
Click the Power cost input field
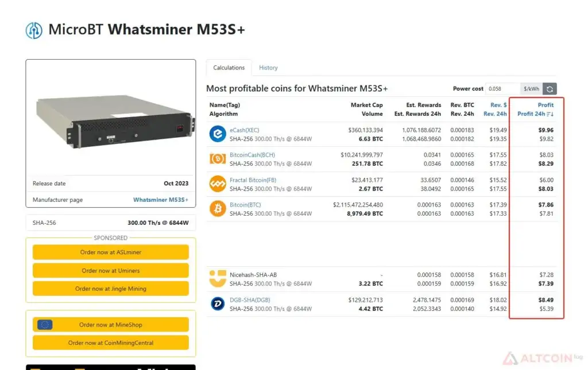click(x=502, y=89)
